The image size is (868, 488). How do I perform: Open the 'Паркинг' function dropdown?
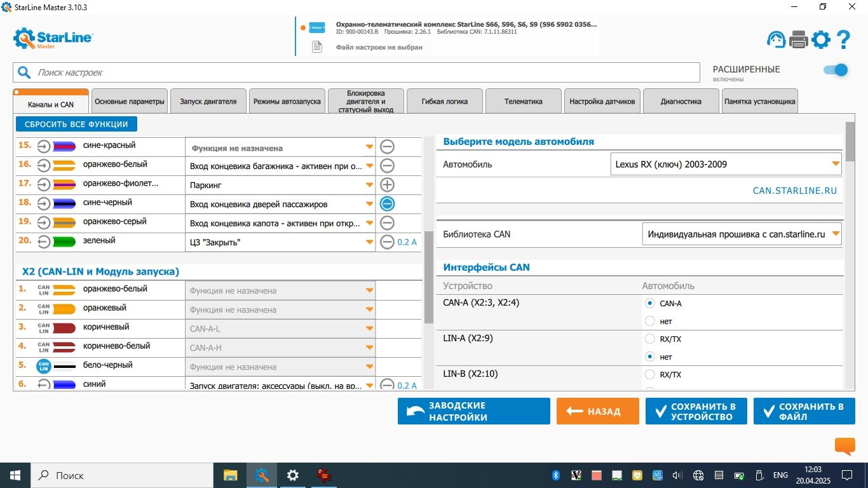280,185
